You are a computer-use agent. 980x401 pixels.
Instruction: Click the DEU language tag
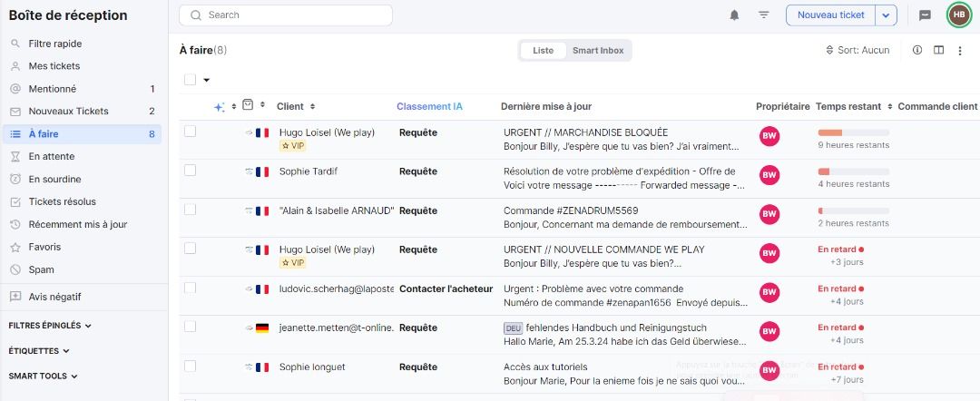(x=513, y=328)
